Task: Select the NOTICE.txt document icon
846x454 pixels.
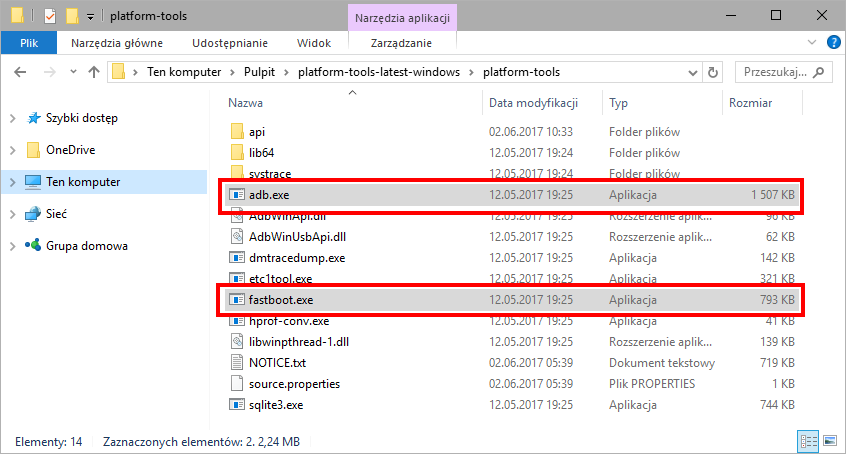Action: coord(237,363)
